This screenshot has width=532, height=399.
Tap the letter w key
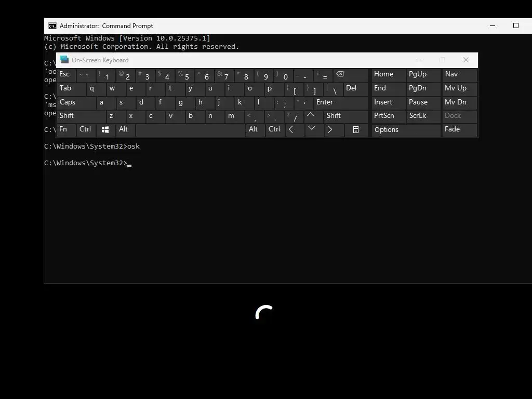[116, 89]
